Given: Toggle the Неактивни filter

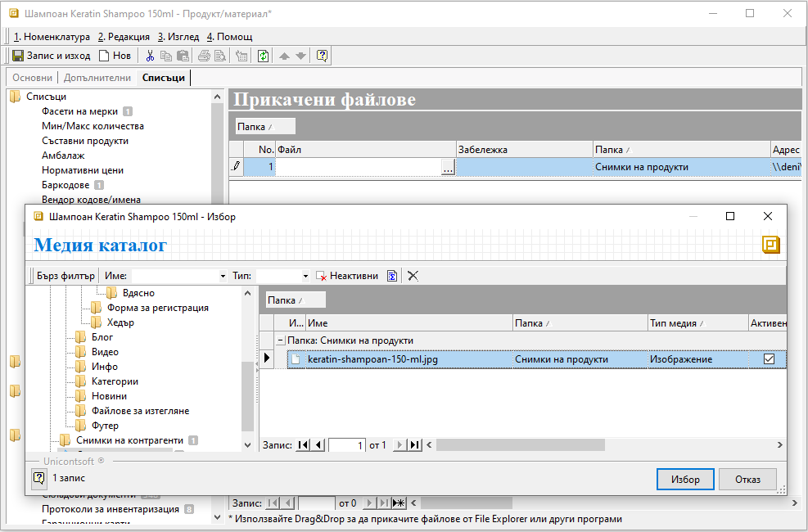Looking at the screenshot, I should (347, 276).
